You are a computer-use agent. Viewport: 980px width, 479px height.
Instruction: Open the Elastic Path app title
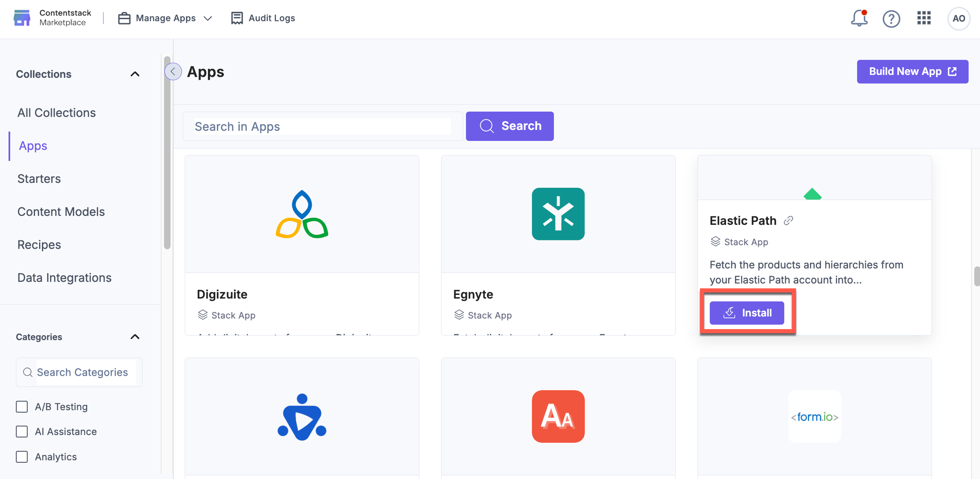click(743, 220)
